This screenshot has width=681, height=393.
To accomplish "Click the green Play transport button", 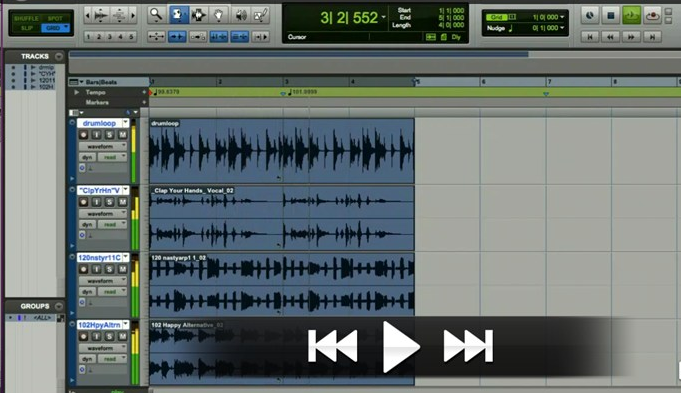I will tap(631, 16).
